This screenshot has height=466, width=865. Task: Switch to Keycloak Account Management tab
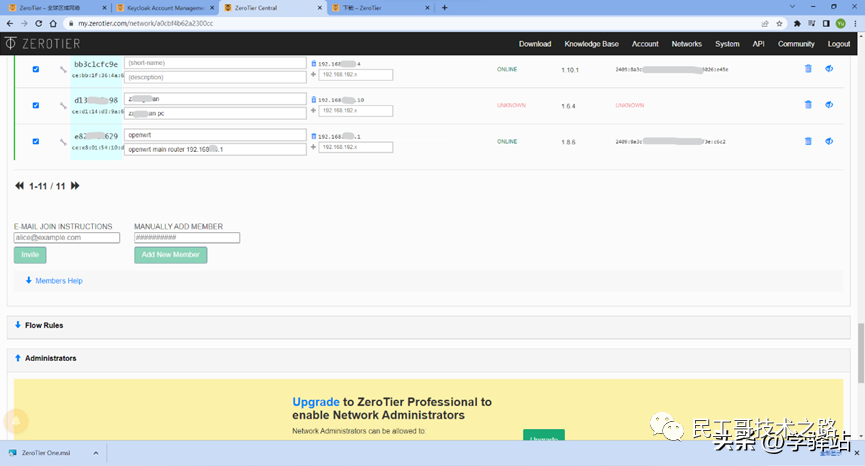click(163, 7)
